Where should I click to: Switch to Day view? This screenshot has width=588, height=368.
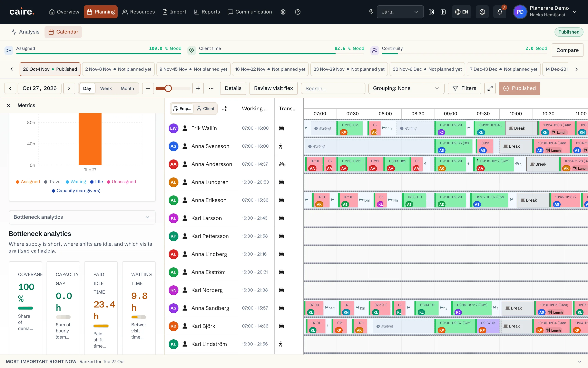point(87,88)
